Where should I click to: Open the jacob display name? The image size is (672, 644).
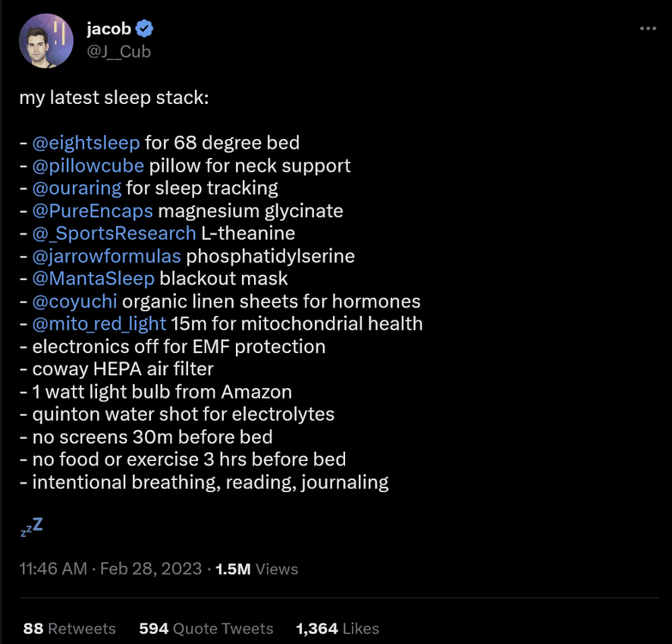(x=107, y=29)
